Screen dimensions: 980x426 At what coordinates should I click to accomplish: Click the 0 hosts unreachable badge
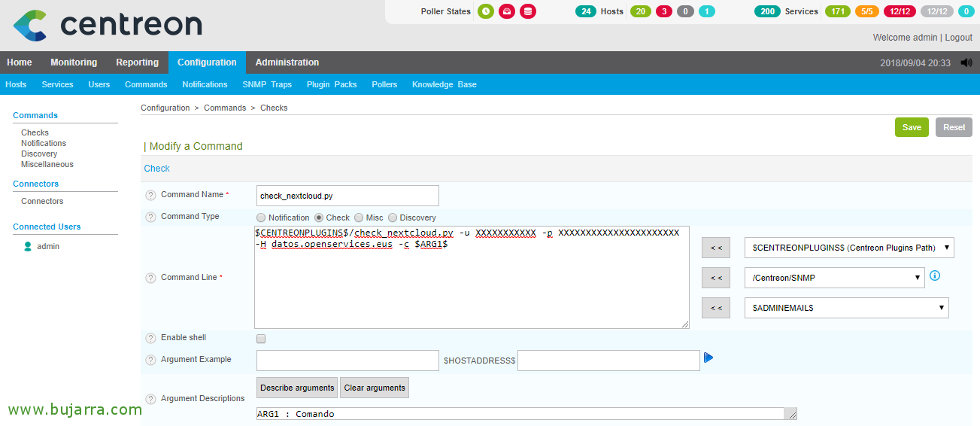tap(685, 11)
